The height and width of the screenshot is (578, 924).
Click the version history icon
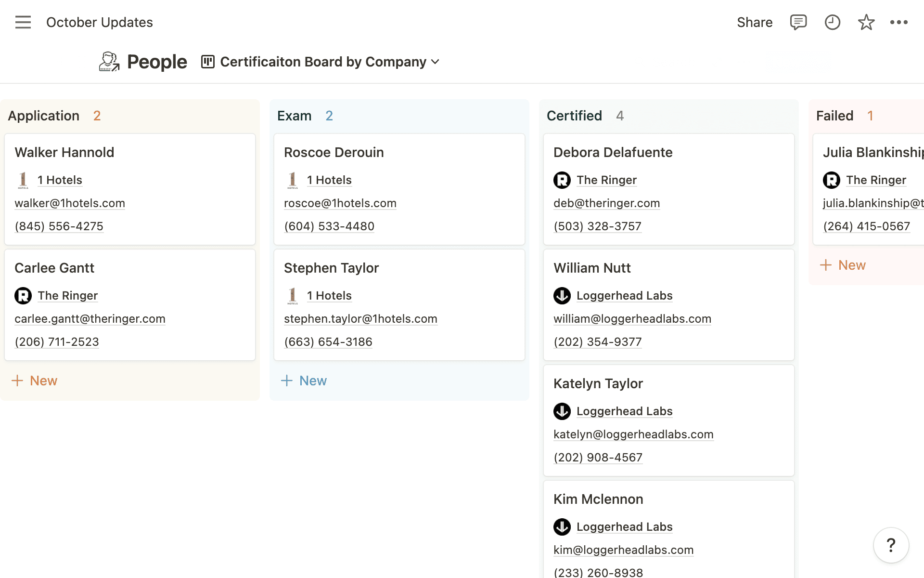(832, 22)
